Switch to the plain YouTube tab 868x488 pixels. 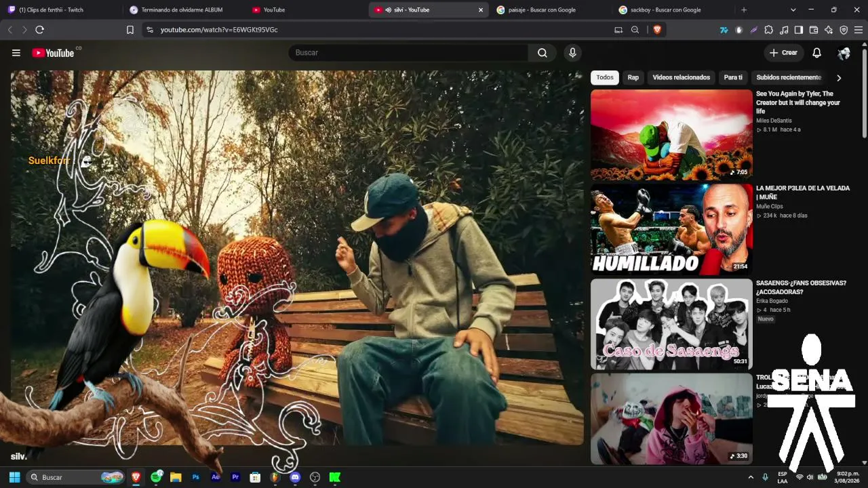(x=304, y=10)
